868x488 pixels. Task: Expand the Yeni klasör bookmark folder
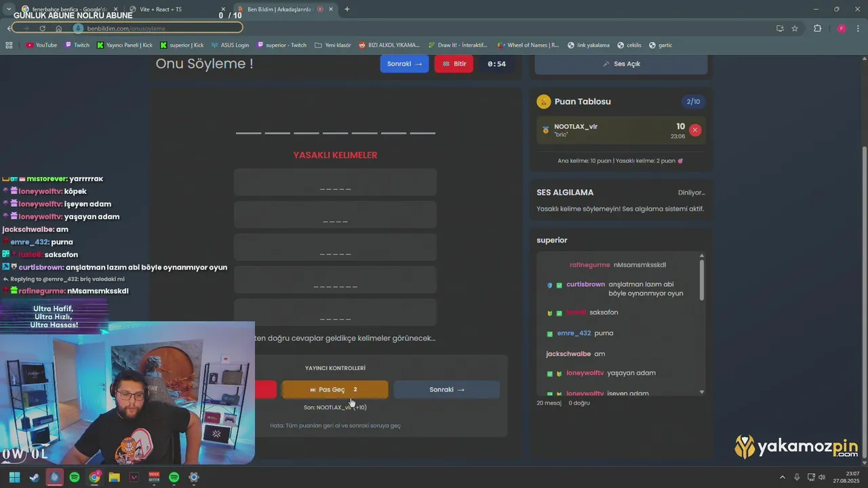click(x=333, y=45)
